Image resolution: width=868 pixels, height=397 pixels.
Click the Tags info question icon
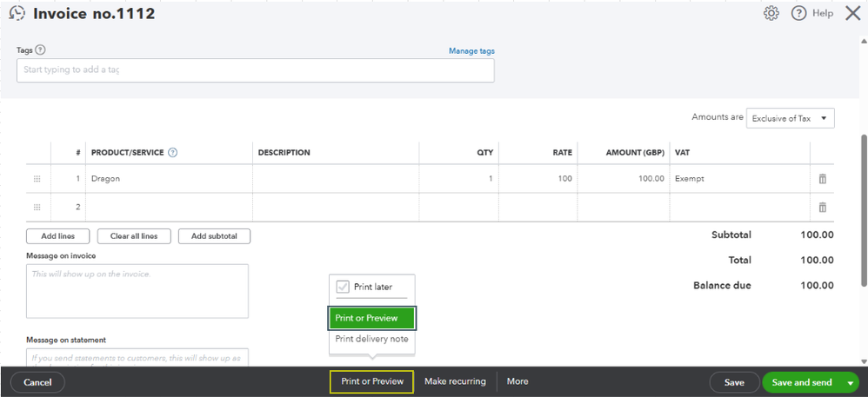tap(41, 50)
